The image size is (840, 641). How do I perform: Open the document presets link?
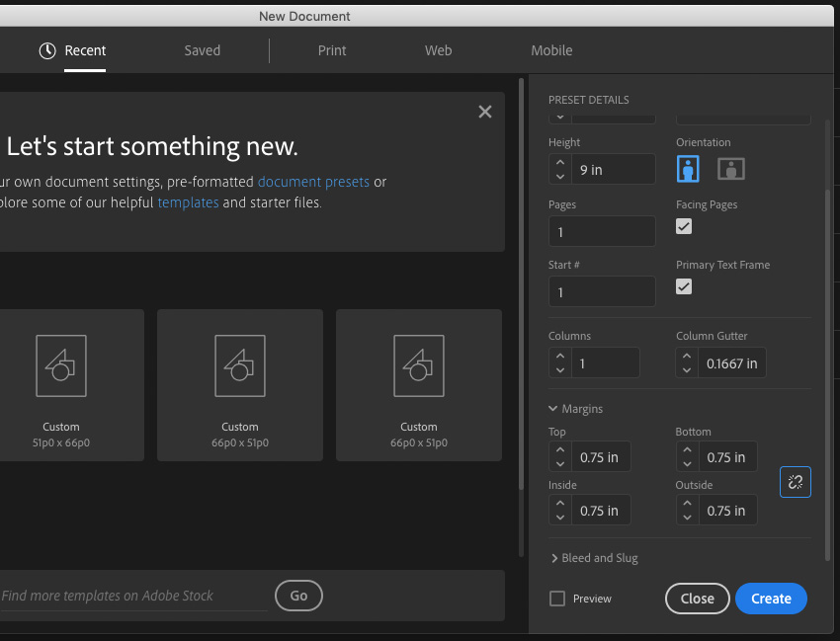(x=313, y=182)
